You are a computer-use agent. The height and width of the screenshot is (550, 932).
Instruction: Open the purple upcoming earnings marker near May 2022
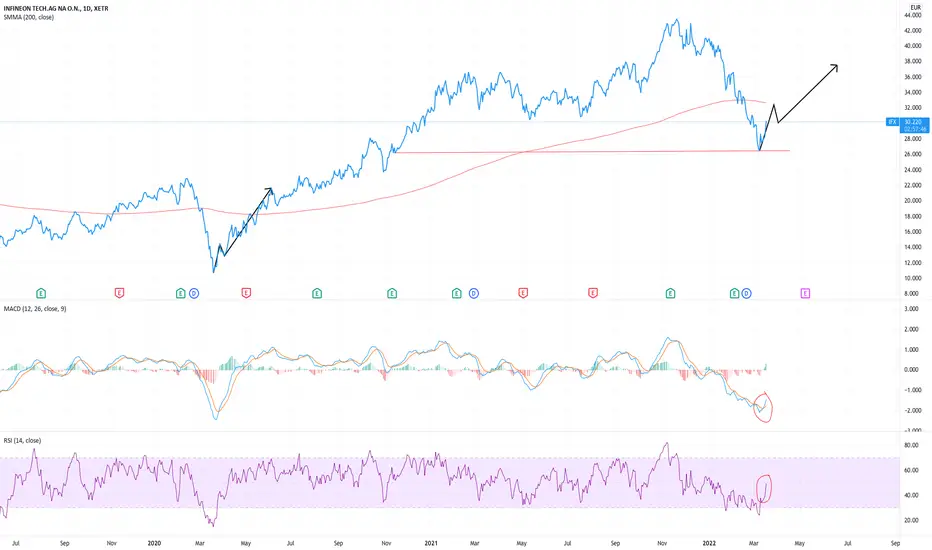point(805,293)
